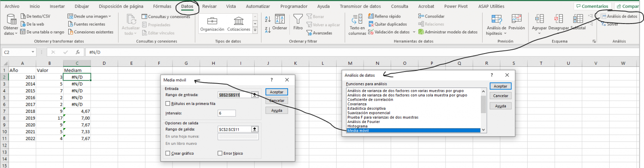Open the Name Box dropdown arrow
The image size is (644, 168).
[x=33, y=52]
